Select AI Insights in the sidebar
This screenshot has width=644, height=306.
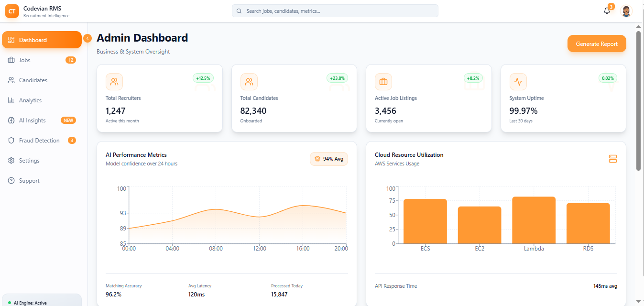(x=32, y=120)
